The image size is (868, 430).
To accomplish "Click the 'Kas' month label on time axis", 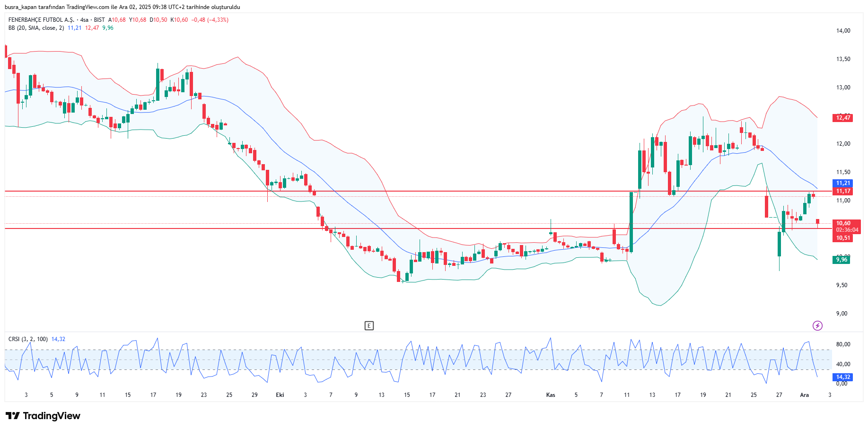I will pyautogui.click(x=551, y=395).
